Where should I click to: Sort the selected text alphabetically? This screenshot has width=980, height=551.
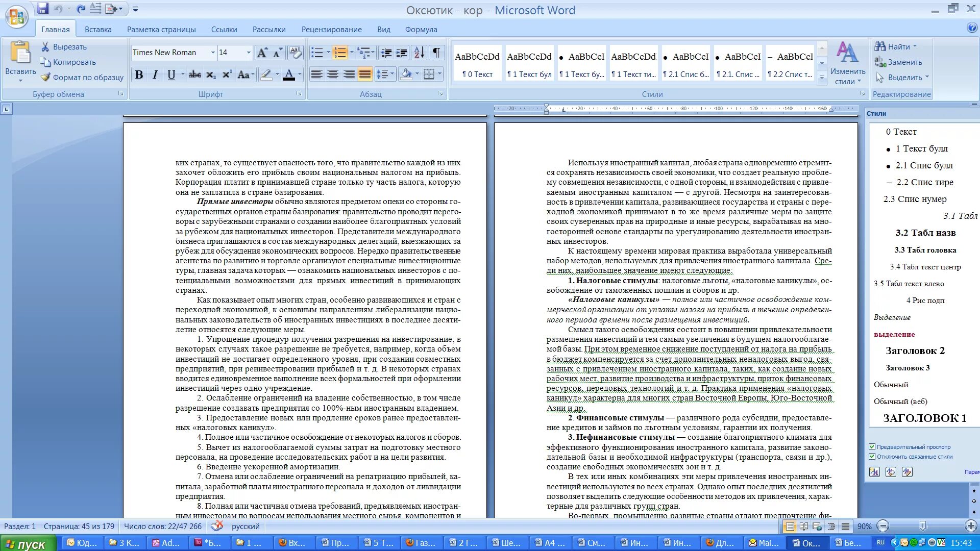pyautogui.click(x=419, y=53)
